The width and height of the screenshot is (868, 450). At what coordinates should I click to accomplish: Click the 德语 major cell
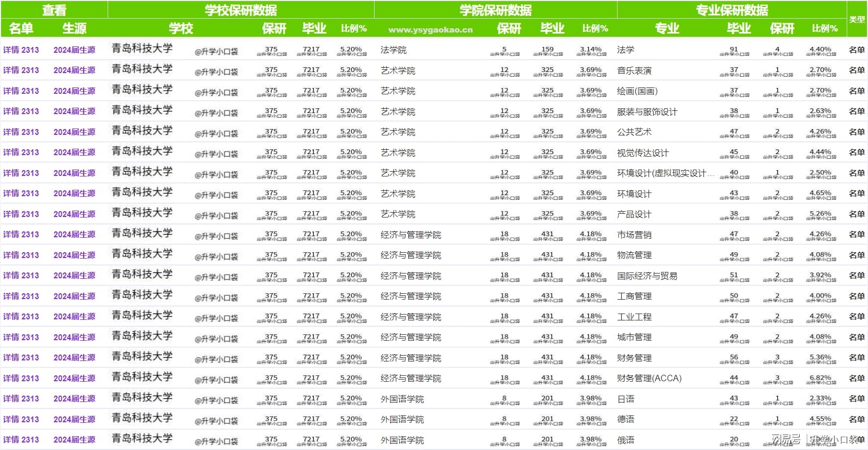(x=626, y=419)
